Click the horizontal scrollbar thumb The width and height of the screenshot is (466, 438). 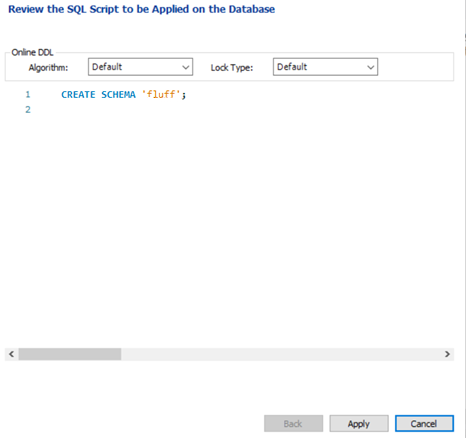tap(70, 354)
